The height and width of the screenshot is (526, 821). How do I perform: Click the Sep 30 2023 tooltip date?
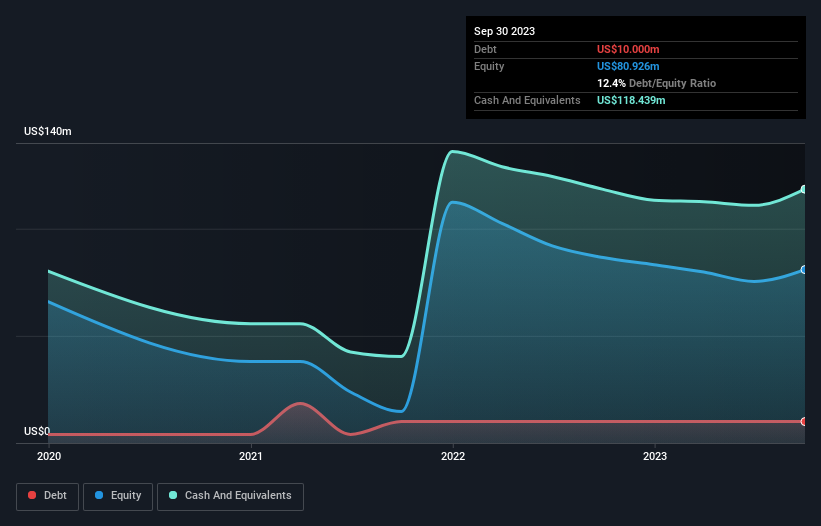[504, 31]
